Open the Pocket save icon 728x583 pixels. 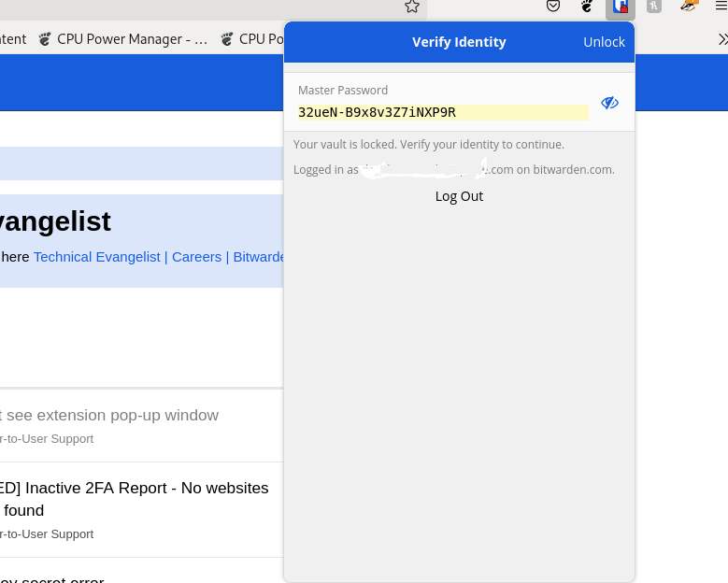coord(553,6)
